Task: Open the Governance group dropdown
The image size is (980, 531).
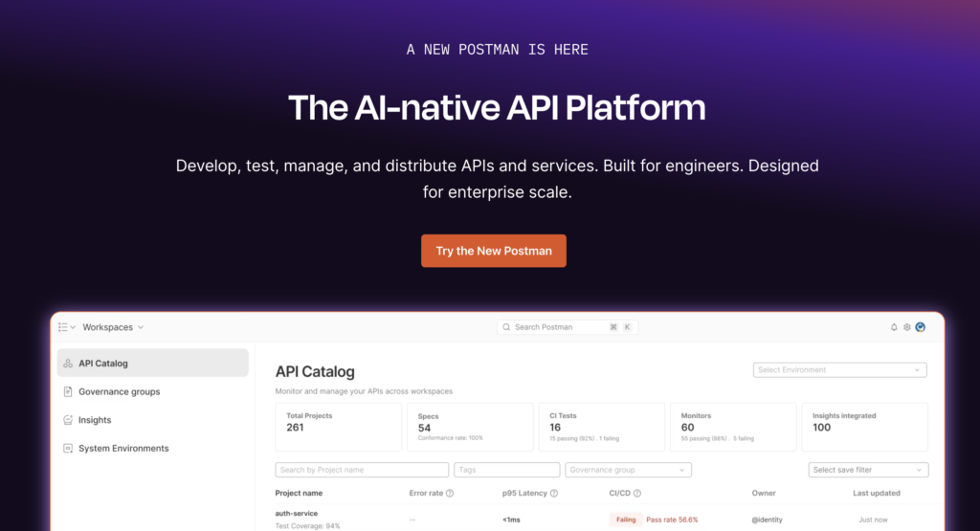Action: tap(628, 470)
